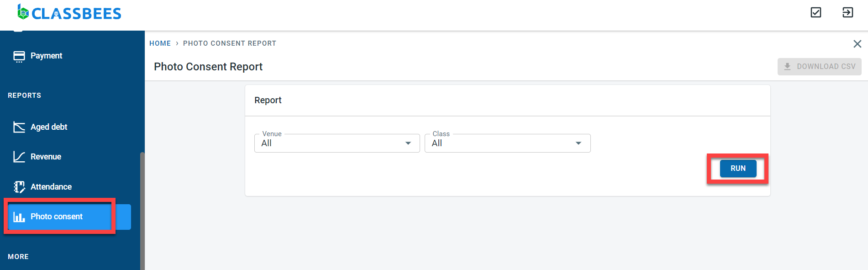Screen dimensions: 868x270
Task: Go to Revenue report
Action: pyautogui.click(x=46, y=157)
